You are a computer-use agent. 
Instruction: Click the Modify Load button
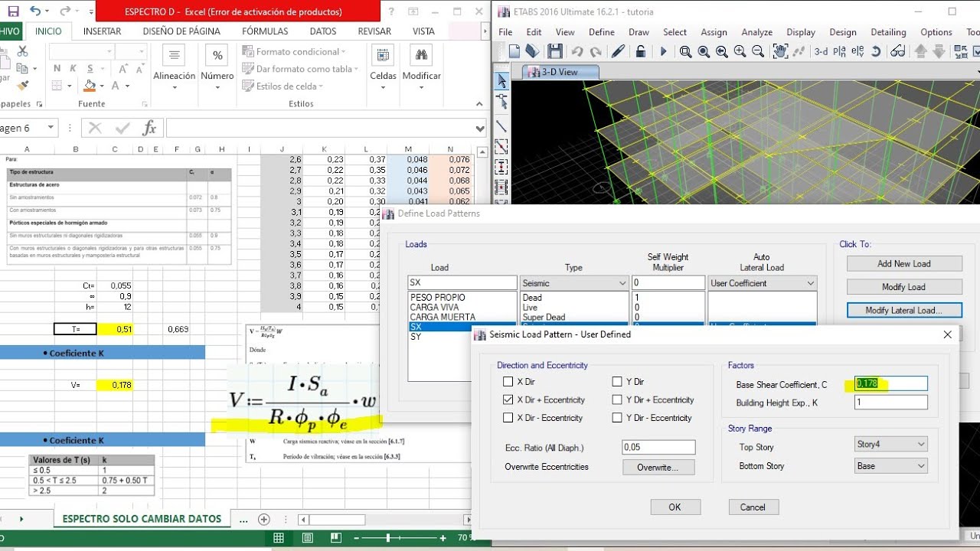click(904, 287)
